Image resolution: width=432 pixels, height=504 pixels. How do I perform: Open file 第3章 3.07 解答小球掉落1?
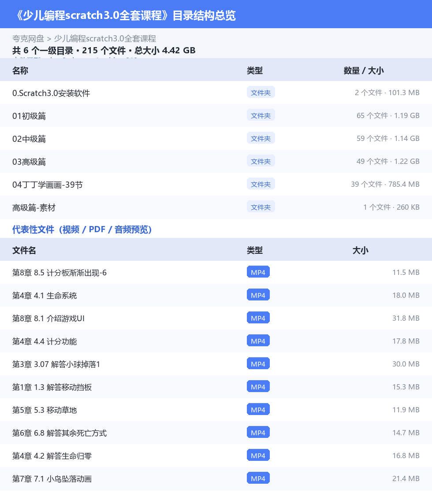pyautogui.click(x=56, y=364)
